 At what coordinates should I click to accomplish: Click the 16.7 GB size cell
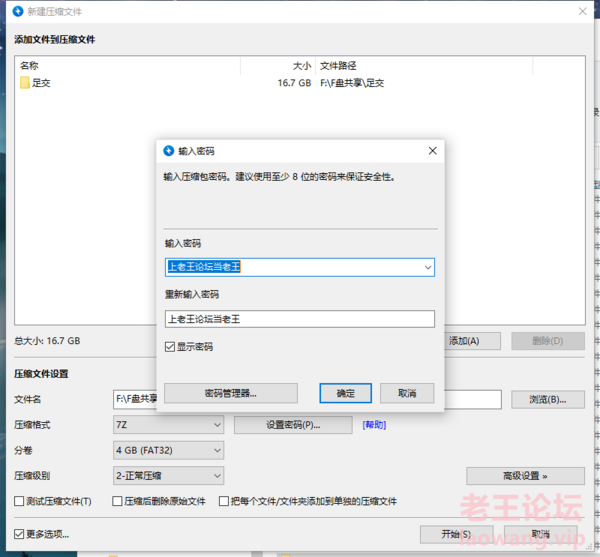[x=294, y=83]
